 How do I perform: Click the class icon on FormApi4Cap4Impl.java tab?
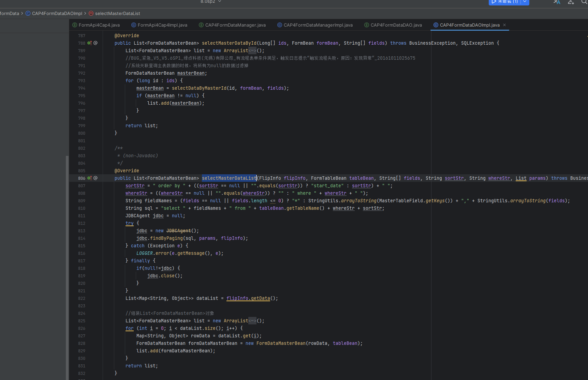(x=134, y=25)
